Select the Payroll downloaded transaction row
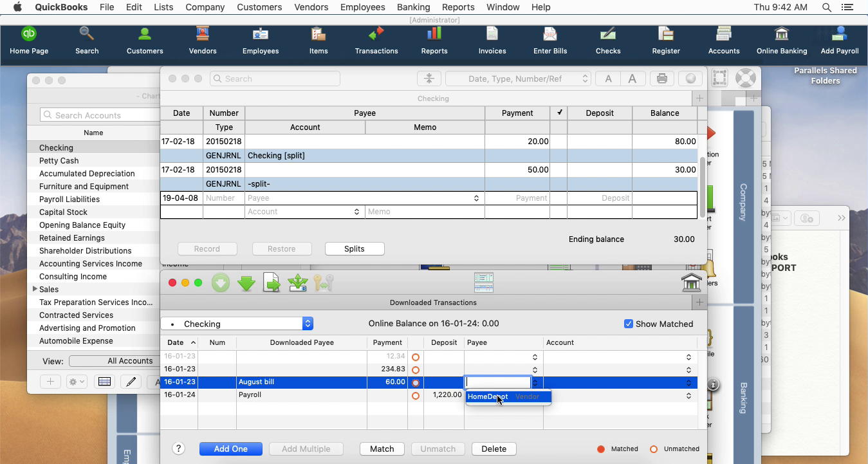Image resolution: width=868 pixels, height=464 pixels. coord(429,396)
